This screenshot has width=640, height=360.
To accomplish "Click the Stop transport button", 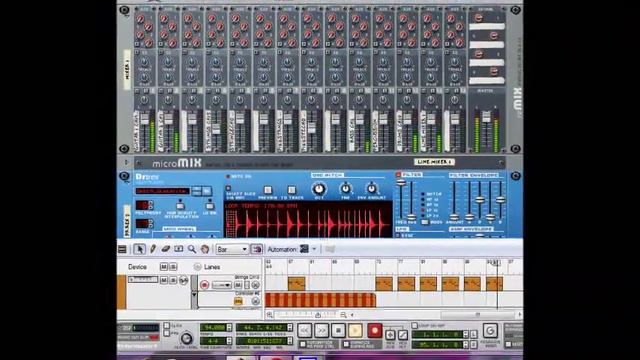I will (x=338, y=330).
